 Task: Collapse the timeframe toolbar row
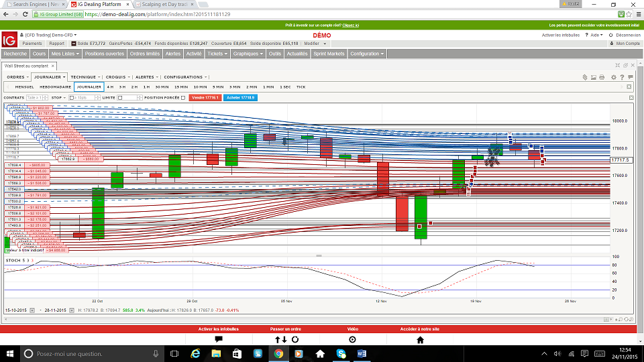(629, 86)
